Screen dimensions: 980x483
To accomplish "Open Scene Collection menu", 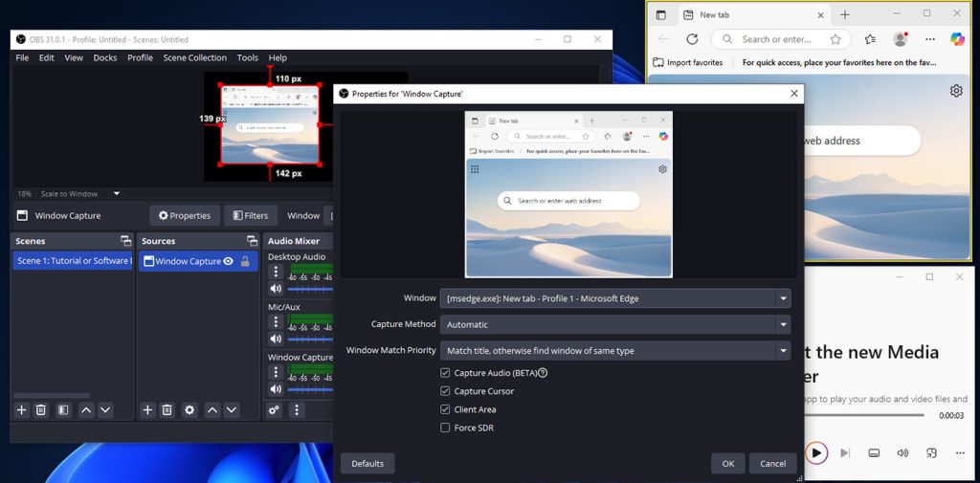I will point(195,57).
